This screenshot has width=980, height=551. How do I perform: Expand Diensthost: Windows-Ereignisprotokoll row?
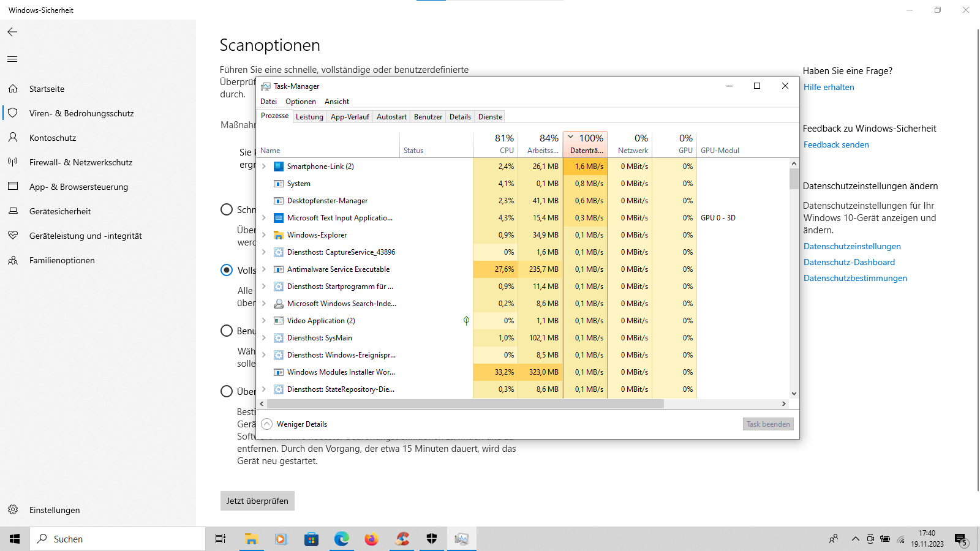point(264,355)
